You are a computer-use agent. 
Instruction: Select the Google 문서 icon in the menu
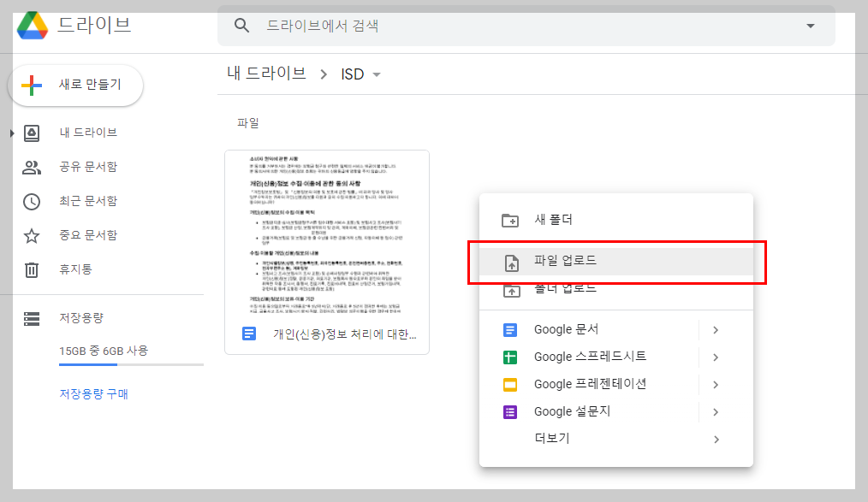509,329
